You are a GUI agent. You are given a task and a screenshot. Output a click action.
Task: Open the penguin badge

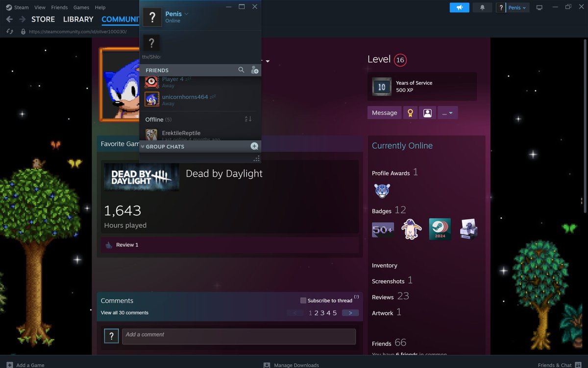411,229
